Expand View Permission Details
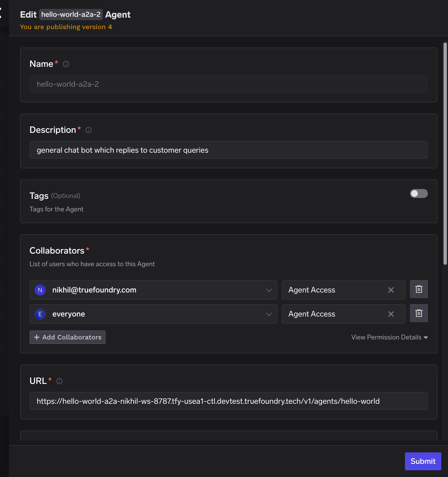 [x=389, y=337]
